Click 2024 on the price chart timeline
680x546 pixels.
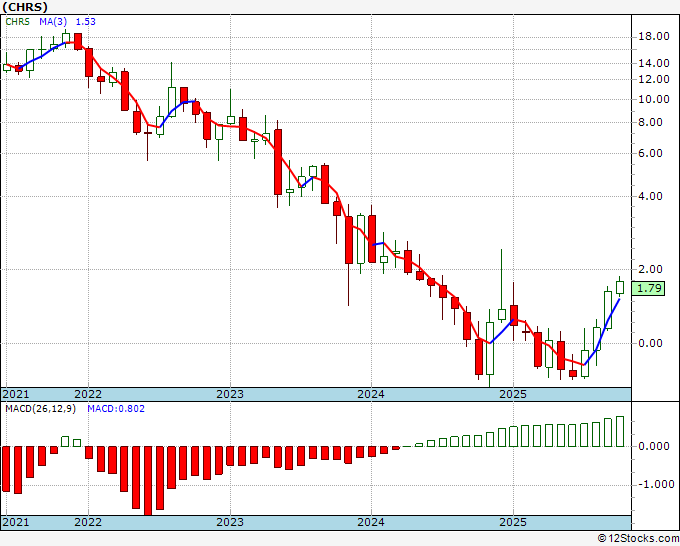[x=371, y=394]
